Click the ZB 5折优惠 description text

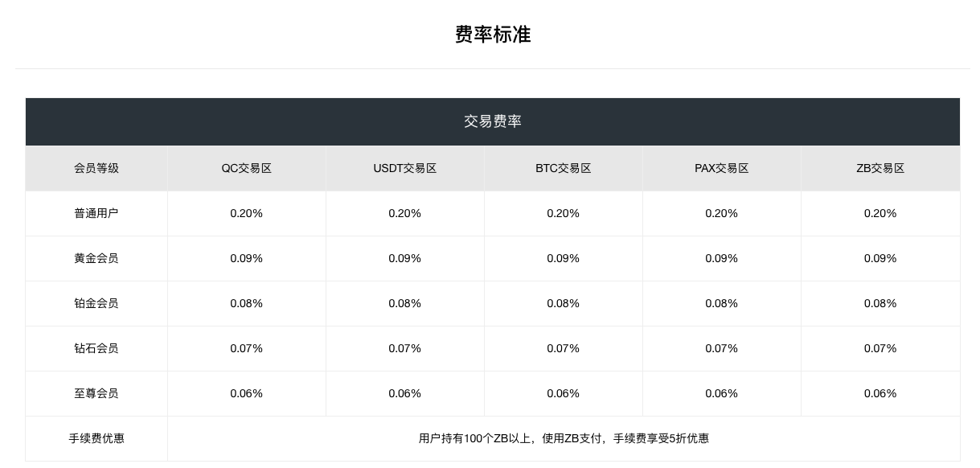(x=564, y=438)
